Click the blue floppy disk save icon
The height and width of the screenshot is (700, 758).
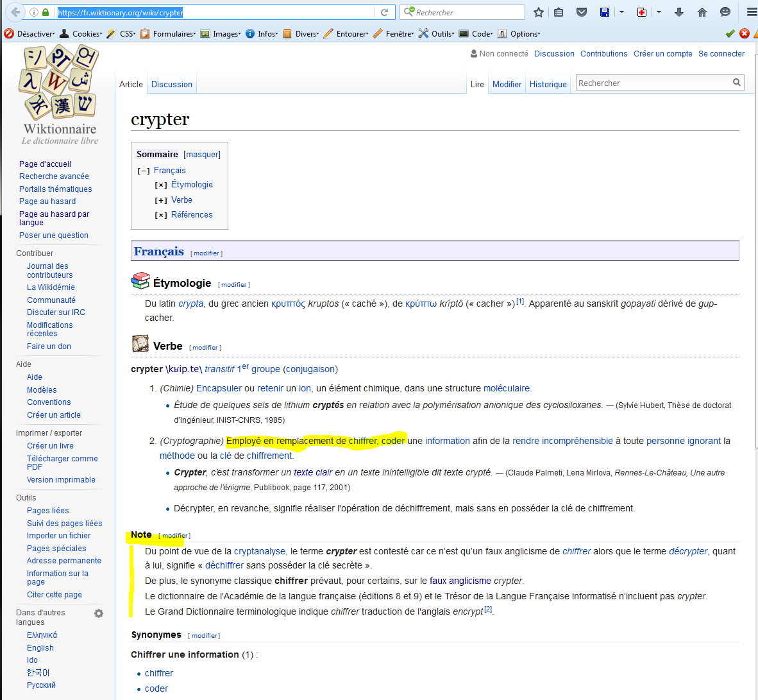click(x=604, y=12)
